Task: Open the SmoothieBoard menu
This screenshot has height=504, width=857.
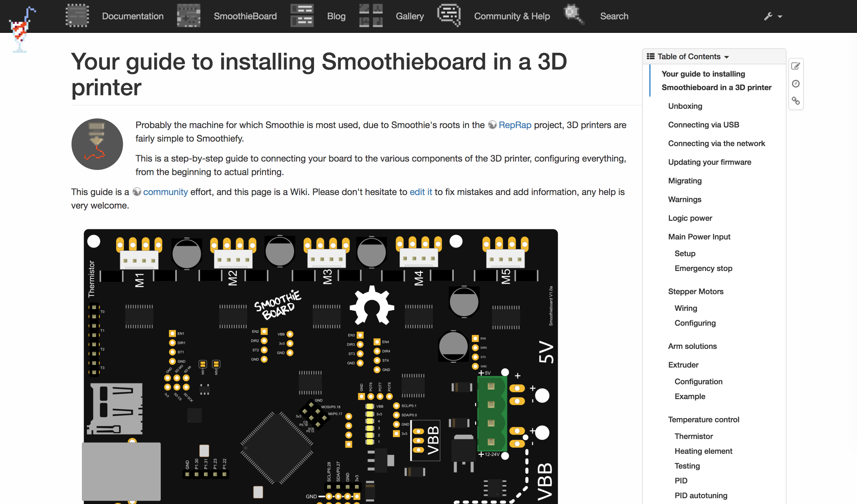Action: pos(245,16)
